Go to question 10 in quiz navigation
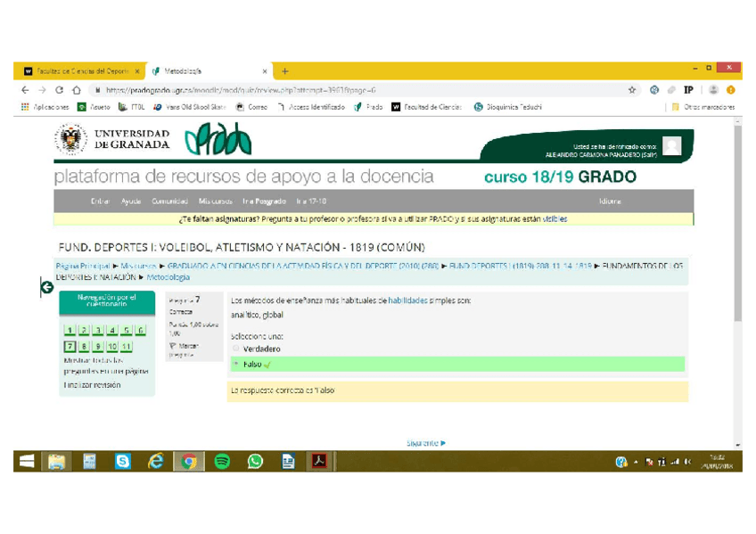Image resolution: width=756 pixels, height=534 pixels. pyautogui.click(x=112, y=347)
